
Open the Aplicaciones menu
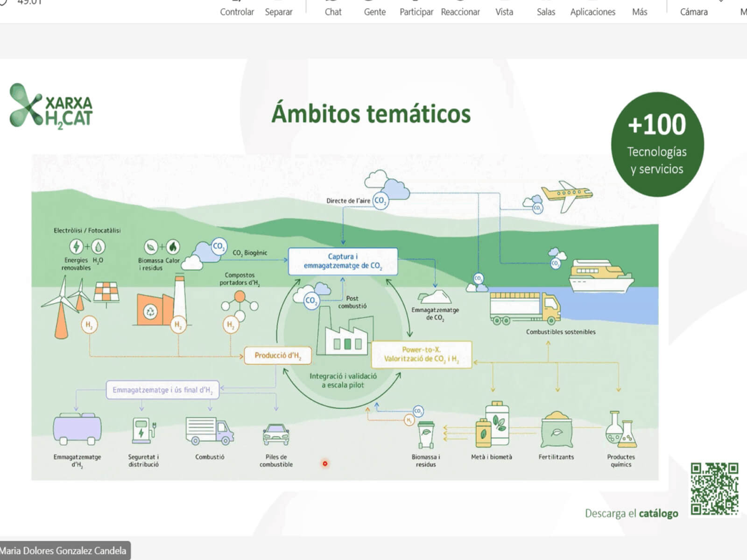pos(592,12)
